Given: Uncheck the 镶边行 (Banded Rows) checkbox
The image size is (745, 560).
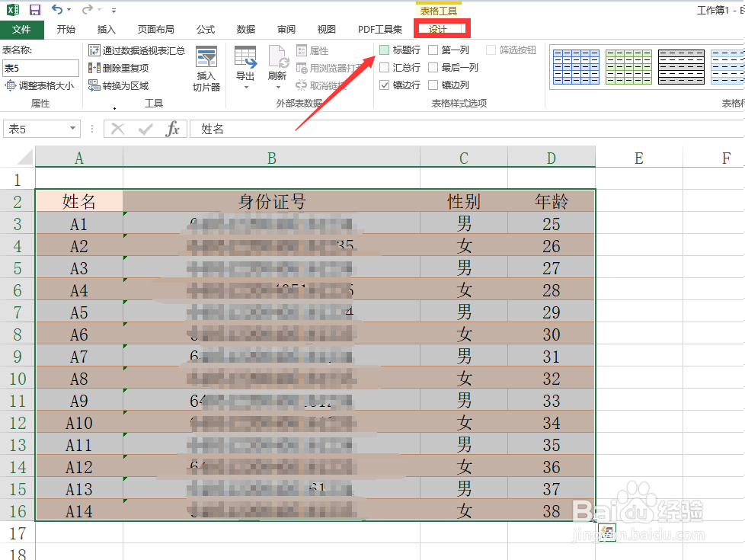Looking at the screenshot, I should [x=383, y=85].
